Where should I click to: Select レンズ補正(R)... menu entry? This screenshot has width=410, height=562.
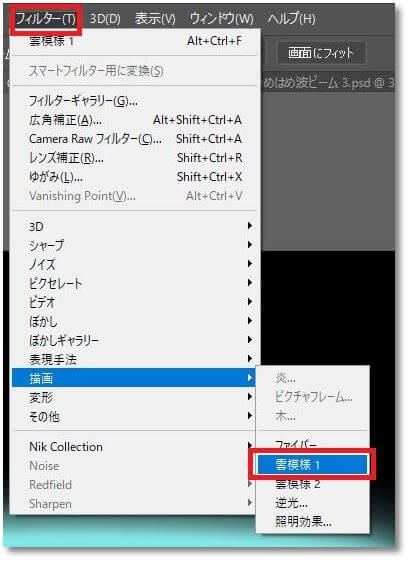tap(135, 158)
